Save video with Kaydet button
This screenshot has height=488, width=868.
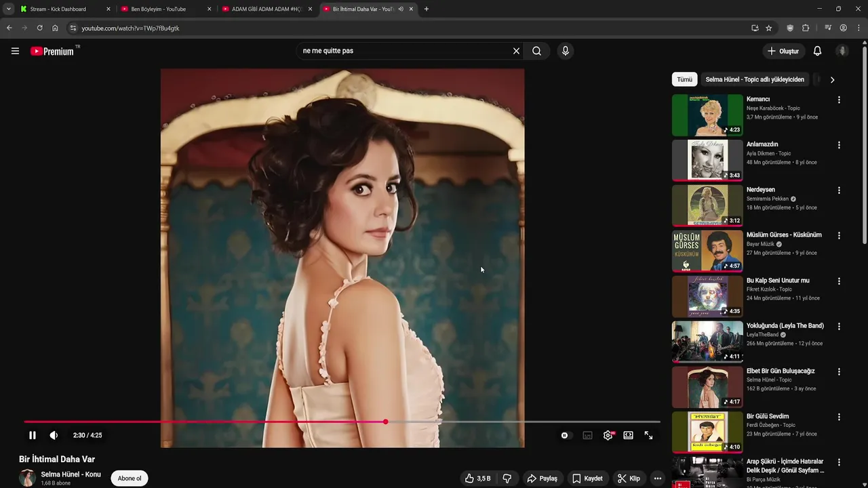point(587,479)
